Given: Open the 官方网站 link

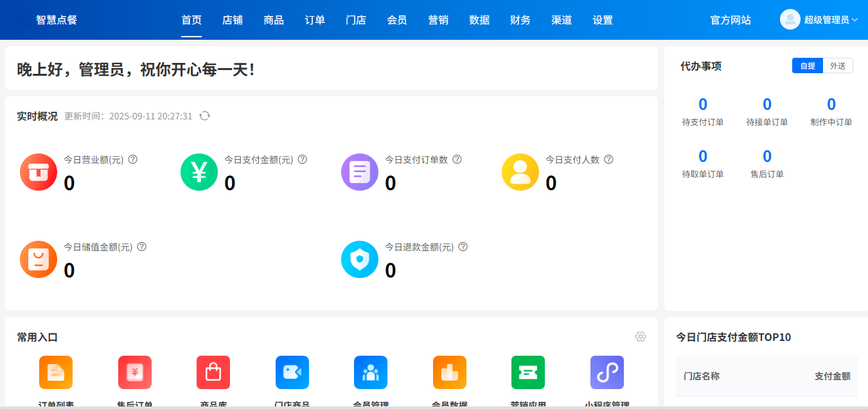Looking at the screenshot, I should 731,20.
